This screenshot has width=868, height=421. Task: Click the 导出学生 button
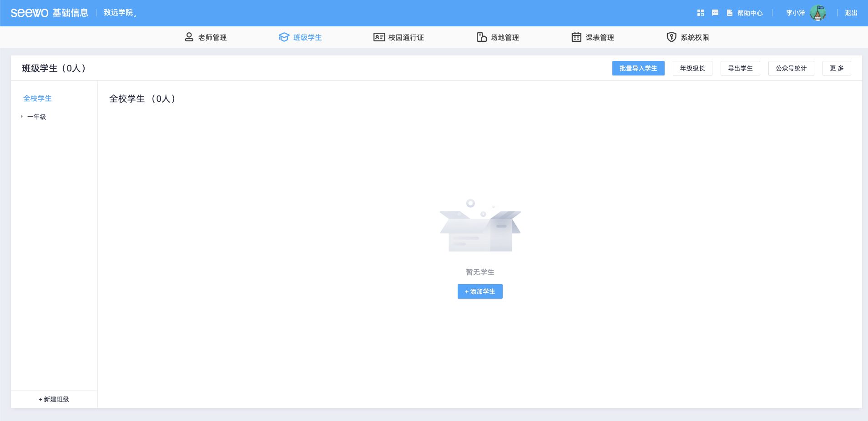tap(740, 68)
